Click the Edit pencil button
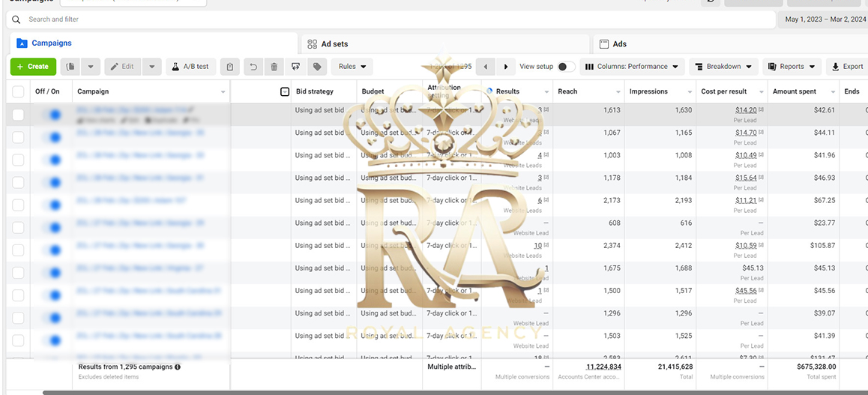This screenshot has height=395, width=868. click(x=122, y=67)
